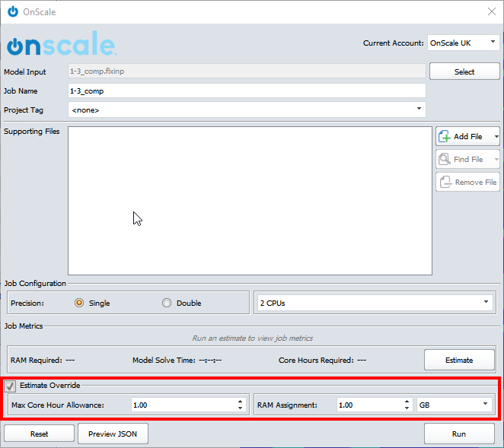Click the RAM Assignment value field
The width and height of the screenshot is (504, 448).
click(x=370, y=405)
